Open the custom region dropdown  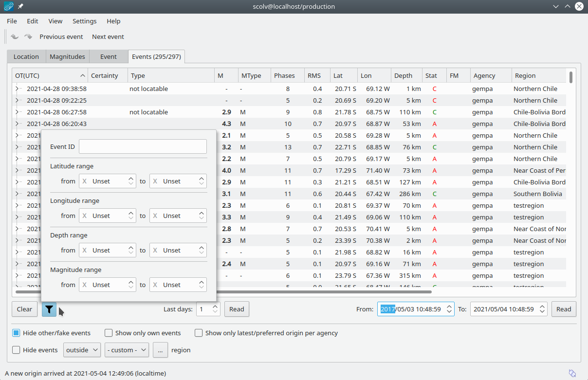click(127, 350)
